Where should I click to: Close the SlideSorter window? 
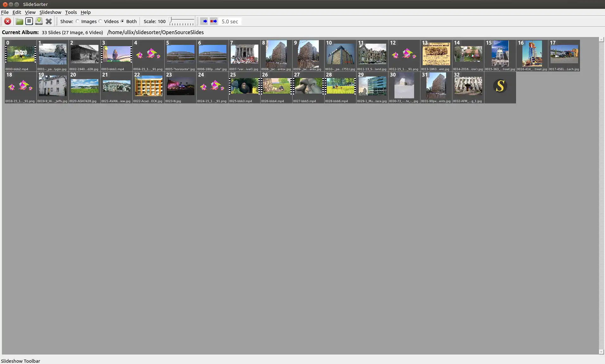click(5, 4)
